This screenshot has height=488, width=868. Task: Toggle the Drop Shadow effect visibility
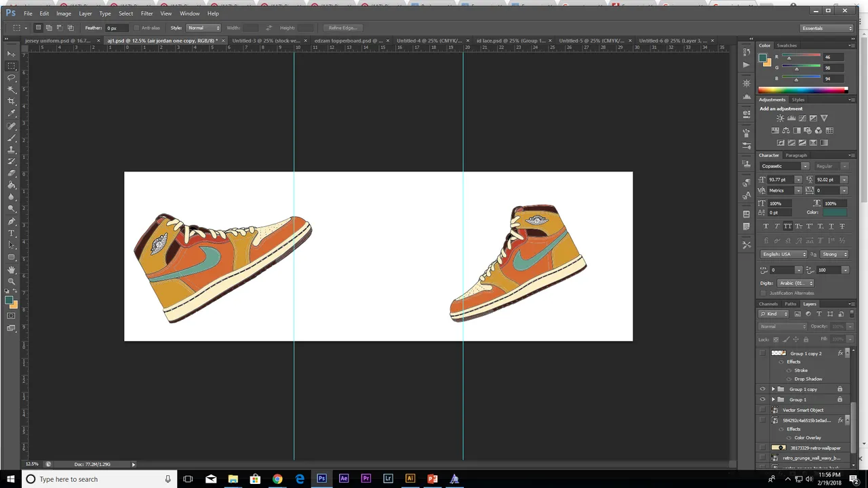click(x=789, y=379)
